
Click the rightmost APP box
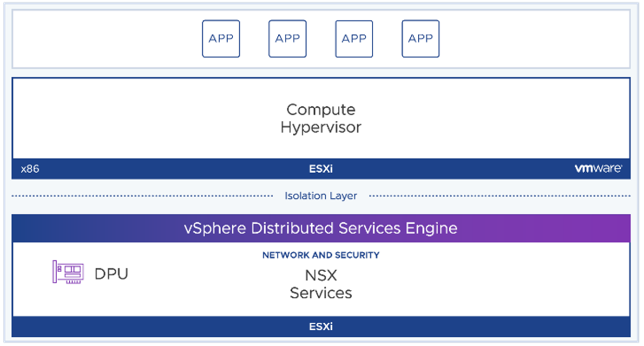pos(420,39)
